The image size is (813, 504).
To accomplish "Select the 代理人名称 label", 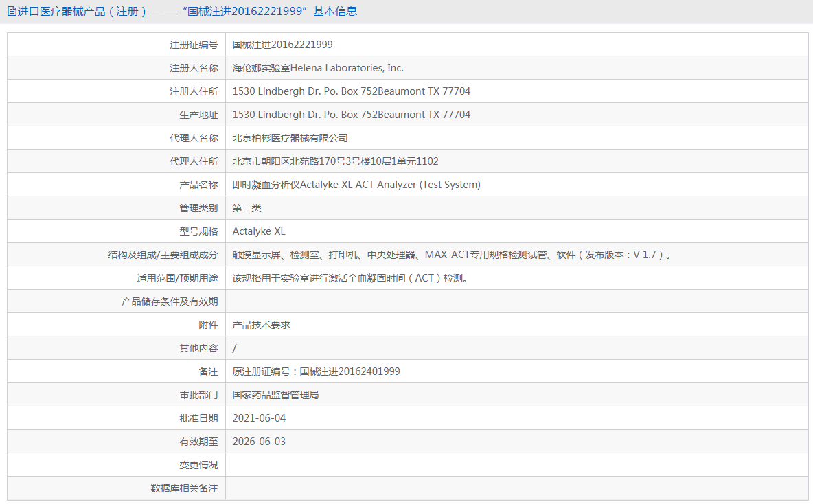I will pos(194,139).
